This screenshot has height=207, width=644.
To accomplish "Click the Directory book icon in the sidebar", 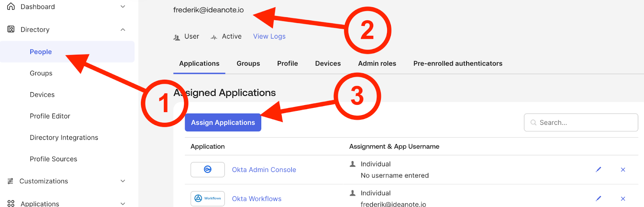I will pos(11,29).
